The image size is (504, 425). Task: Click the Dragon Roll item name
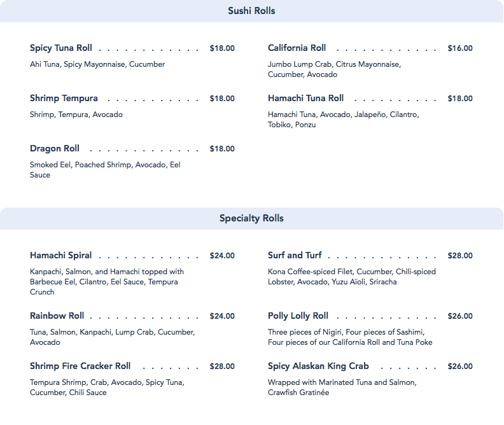(55, 149)
